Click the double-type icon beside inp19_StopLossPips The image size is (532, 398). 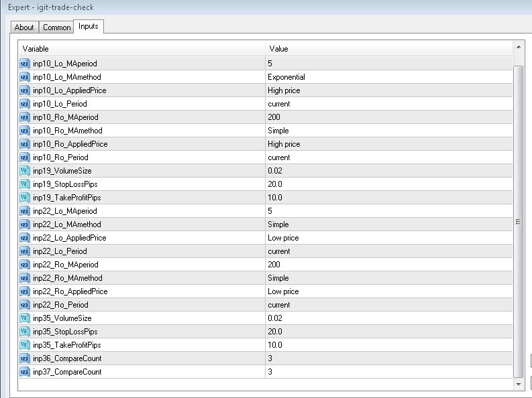pos(25,184)
